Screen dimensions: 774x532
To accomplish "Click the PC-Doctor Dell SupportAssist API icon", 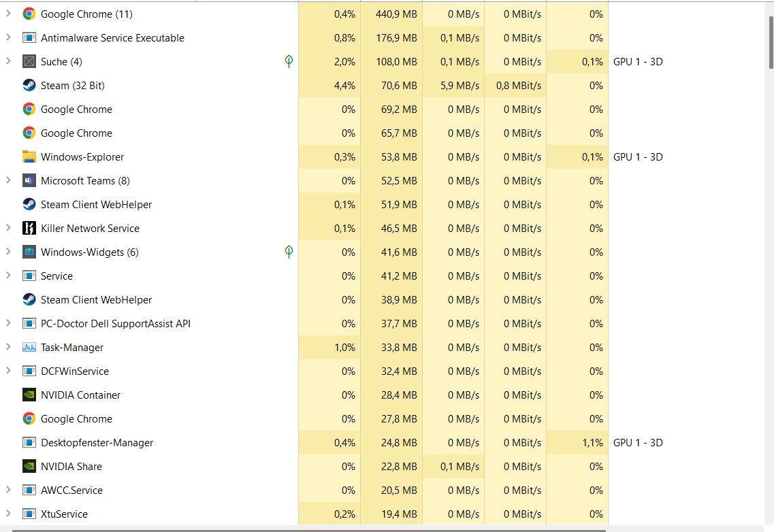I will [29, 323].
